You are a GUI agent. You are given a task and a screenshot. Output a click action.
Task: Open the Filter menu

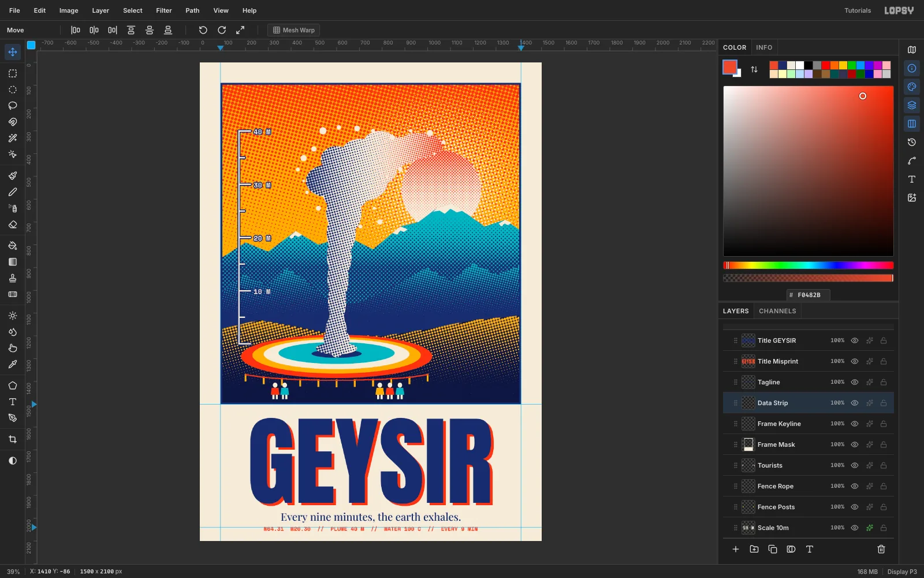(164, 10)
